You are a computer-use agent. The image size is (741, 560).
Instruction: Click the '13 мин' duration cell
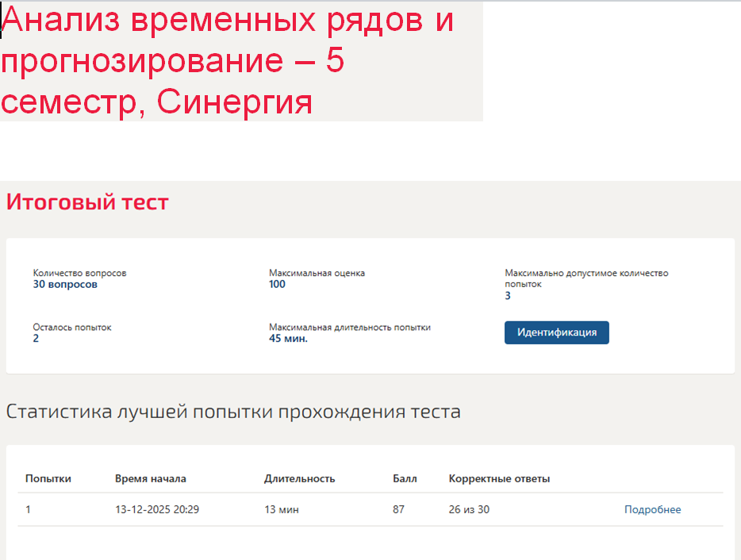(282, 509)
